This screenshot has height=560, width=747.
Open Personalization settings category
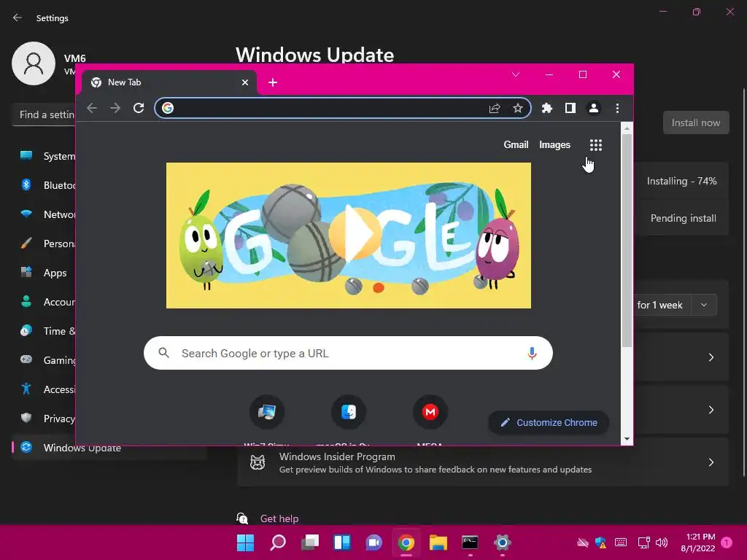[47, 244]
